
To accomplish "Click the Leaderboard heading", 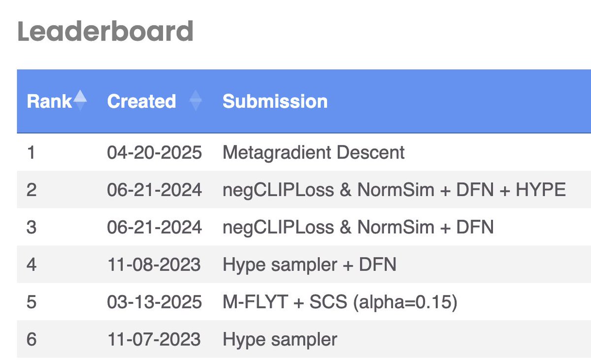I will (x=105, y=31).
